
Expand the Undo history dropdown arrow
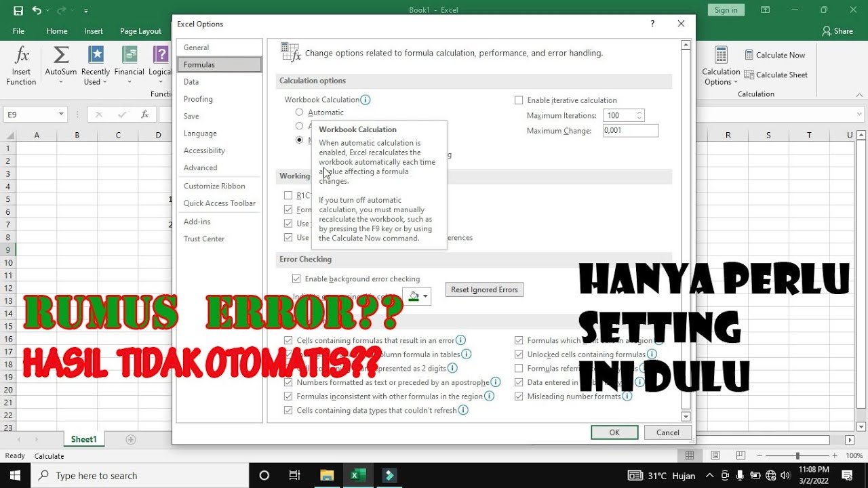pyautogui.click(x=47, y=11)
